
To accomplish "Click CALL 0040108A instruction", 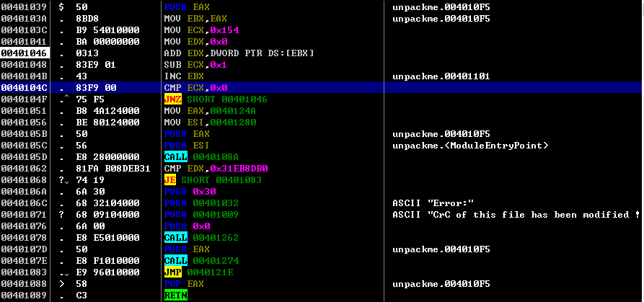I will pyautogui.click(x=200, y=156).
